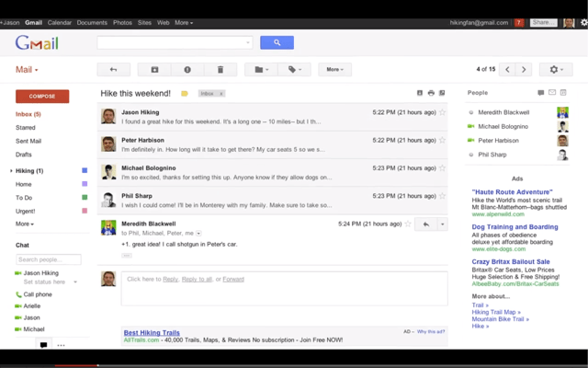Screen dimensions: 588x368
Task: Open the More actions toolbar dropdown
Action: 334,70
